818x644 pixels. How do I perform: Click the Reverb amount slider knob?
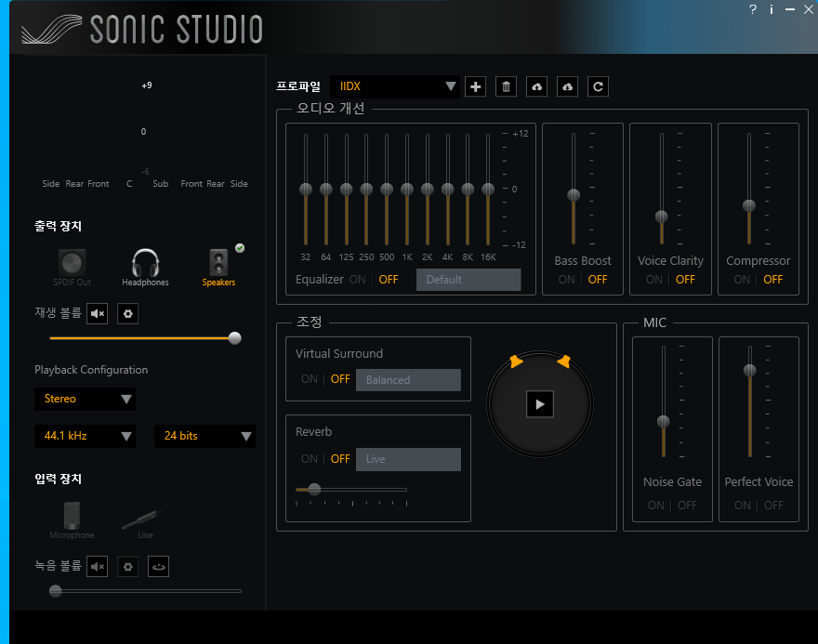pyautogui.click(x=314, y=489)
